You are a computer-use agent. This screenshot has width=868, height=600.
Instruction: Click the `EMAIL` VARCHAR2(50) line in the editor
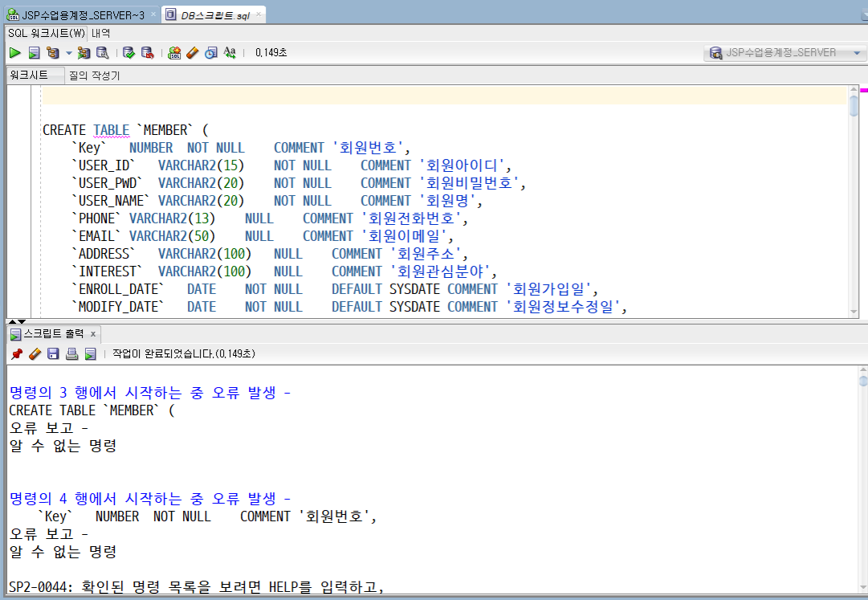click(x=263, y=236)
